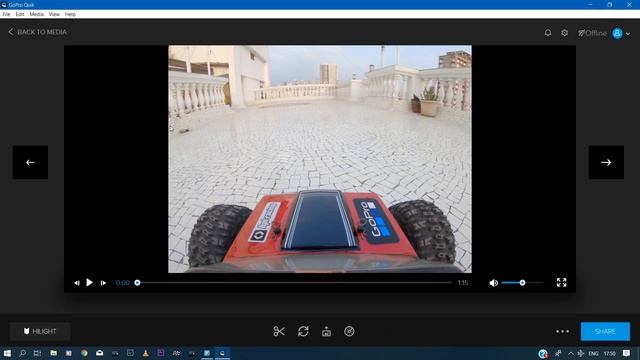Image resolution: width=640 pixels, height=360 pixels.
Task: Play the video
Action: point(89,282)
